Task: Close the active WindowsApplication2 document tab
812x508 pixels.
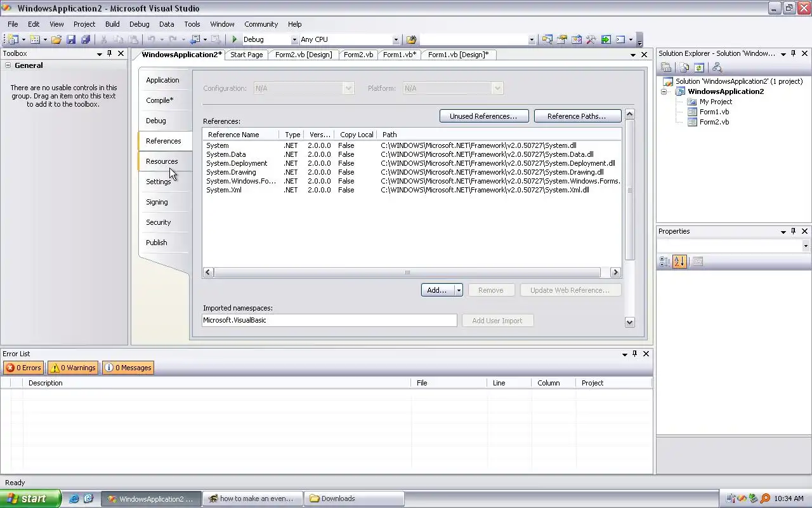Action: tap(644, 55)
